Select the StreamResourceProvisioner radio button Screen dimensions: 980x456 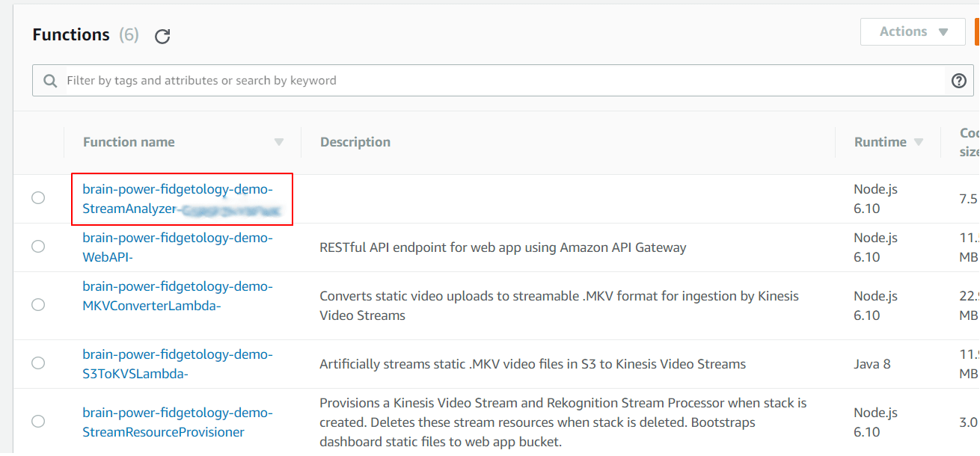[x=38, y=422]
